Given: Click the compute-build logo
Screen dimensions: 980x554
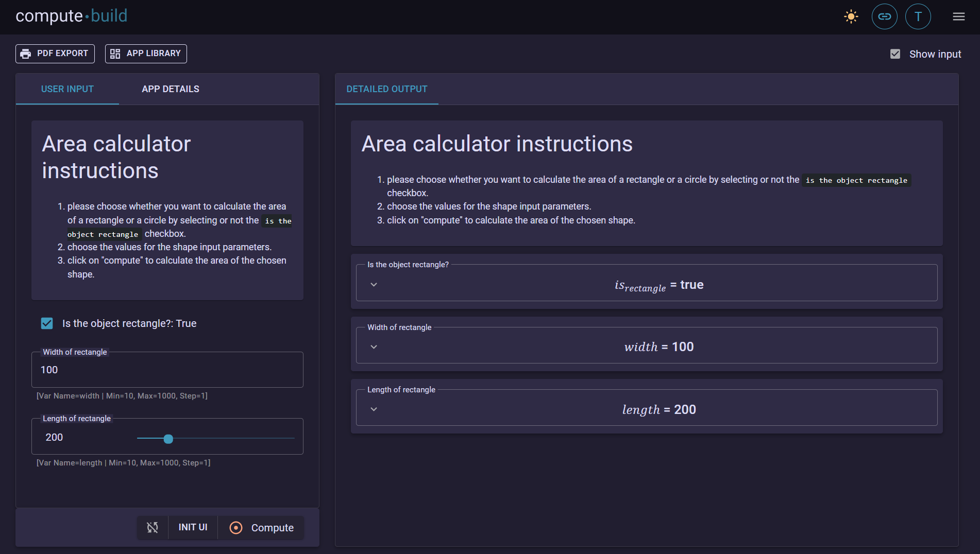Looking at the screenshot, I should [72, 16].
